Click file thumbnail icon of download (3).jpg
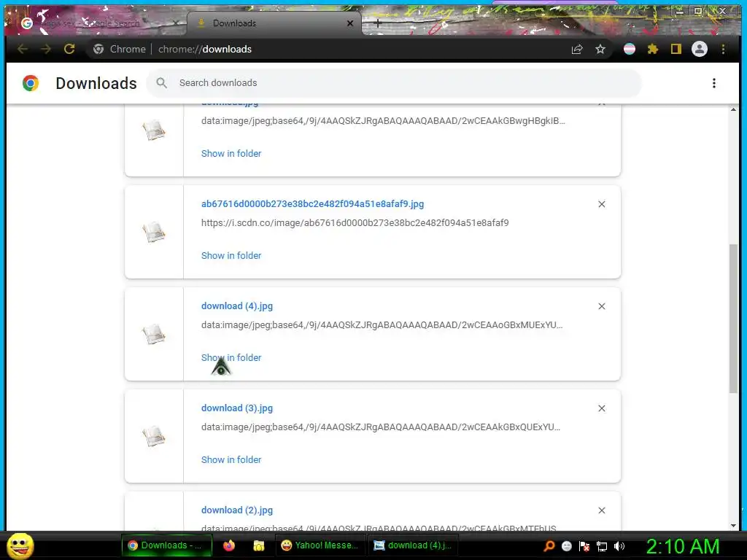747x560 pixels. point(154,436)
